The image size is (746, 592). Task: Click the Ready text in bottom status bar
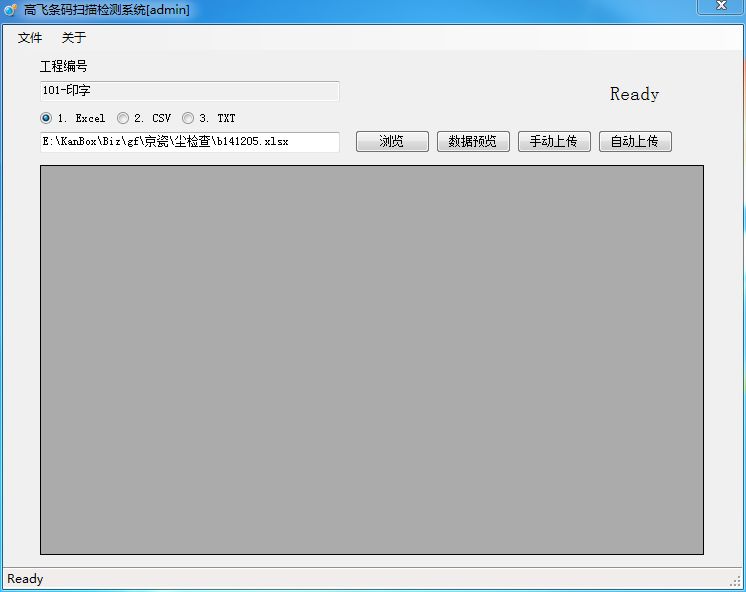(25, 579)
